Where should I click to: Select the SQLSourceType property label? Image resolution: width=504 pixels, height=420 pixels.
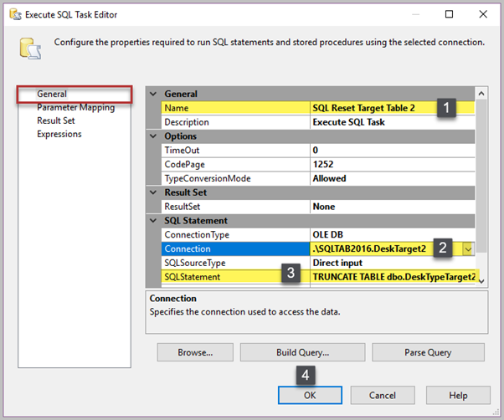[195, 263]
